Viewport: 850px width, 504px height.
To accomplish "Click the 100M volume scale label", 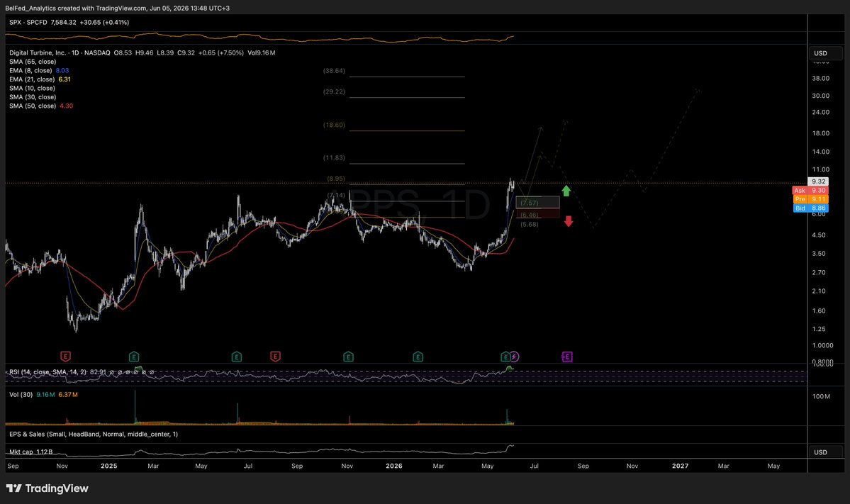I will pyautogui.click(x=821, y=397).
